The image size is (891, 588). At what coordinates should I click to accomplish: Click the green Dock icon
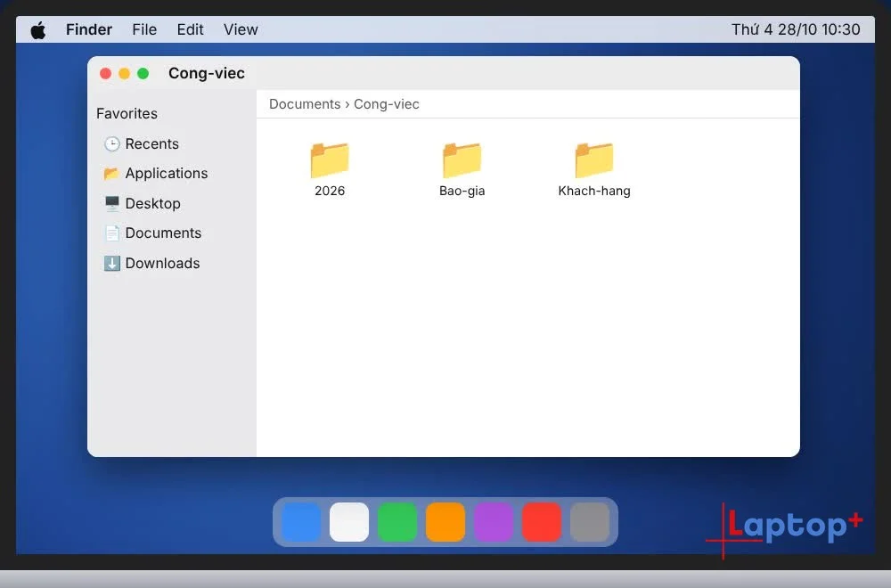(397, 522)
